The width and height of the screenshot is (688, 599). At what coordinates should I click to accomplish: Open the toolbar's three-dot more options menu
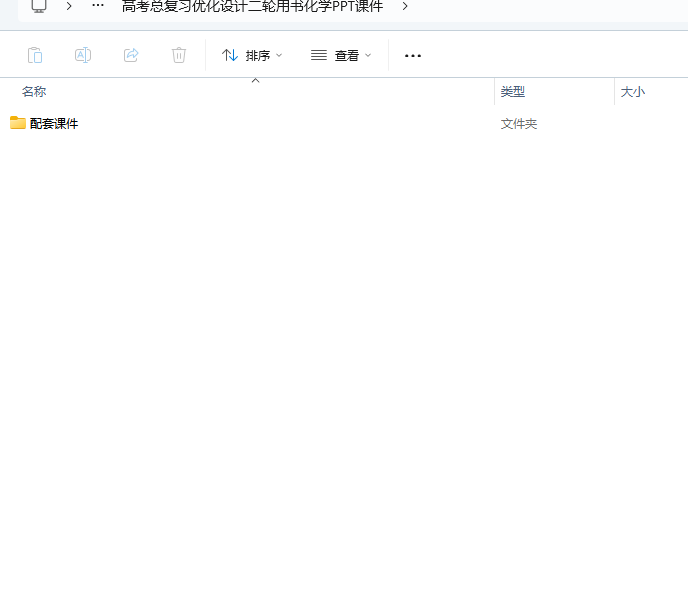coord(413,55)
